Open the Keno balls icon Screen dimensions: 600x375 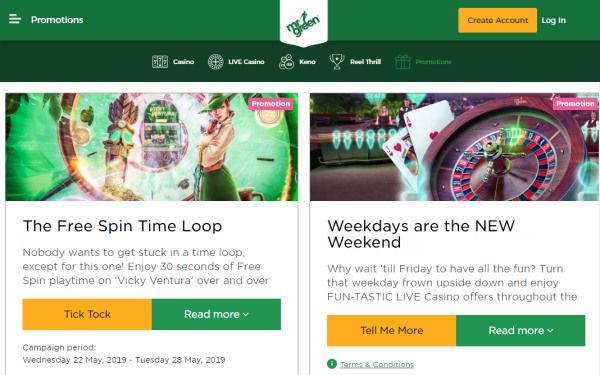click(x=286, y=62)
